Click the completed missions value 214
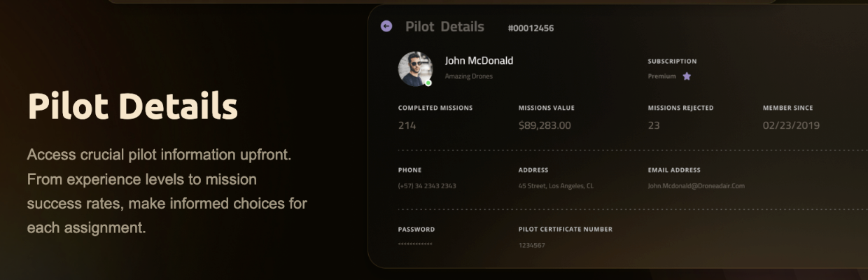 407,125
